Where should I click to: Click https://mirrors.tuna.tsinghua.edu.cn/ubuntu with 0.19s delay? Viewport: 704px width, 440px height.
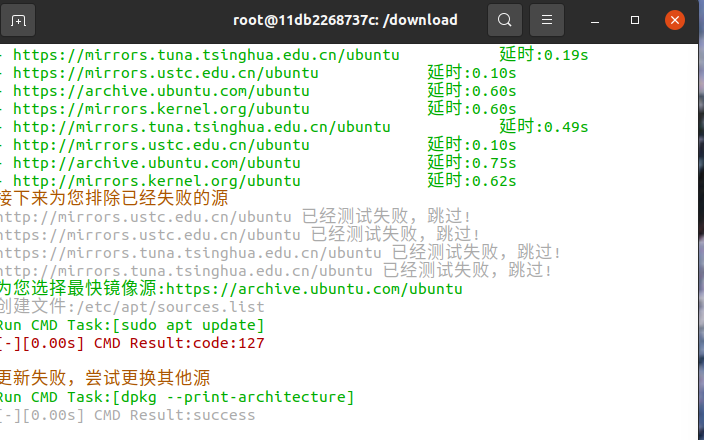coord(206,55)
